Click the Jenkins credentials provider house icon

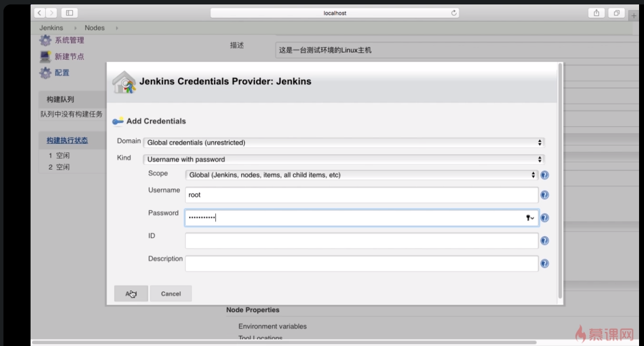click(124, 82)
